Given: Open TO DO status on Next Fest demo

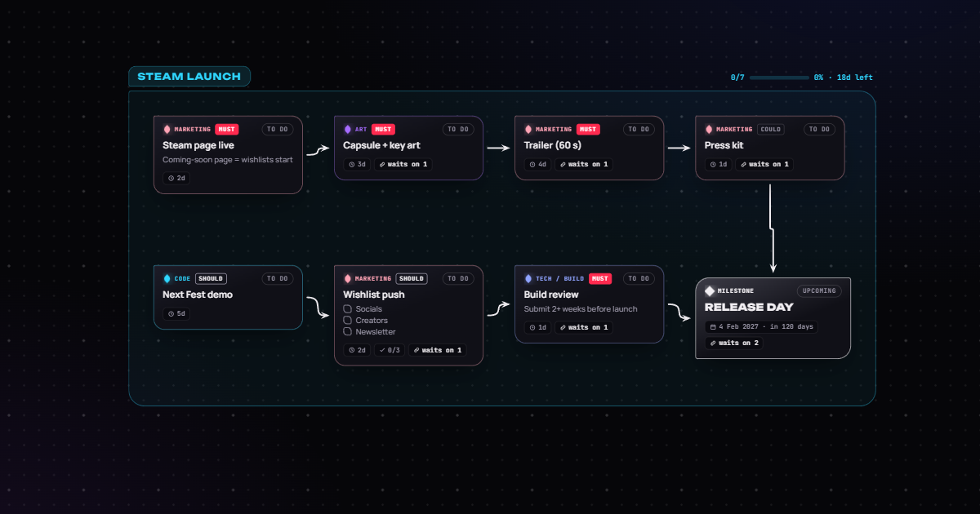Looking at the screenshot, I should click(x=278, y=278).
